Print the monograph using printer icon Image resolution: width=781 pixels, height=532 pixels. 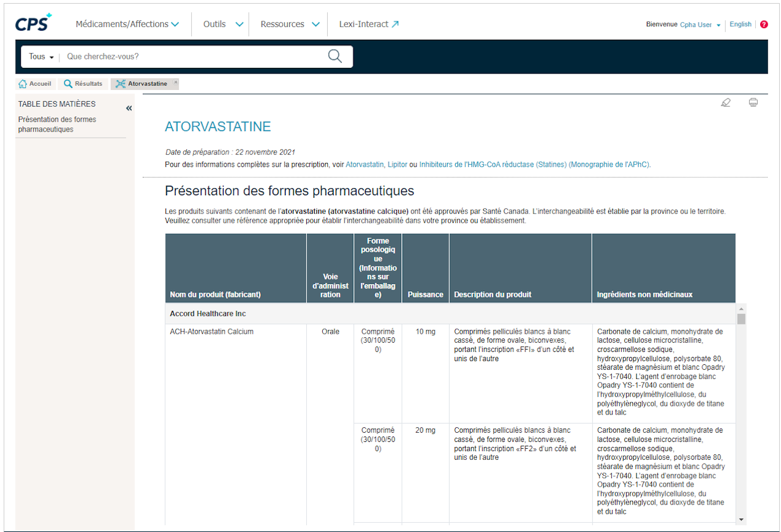tap(753, 102)
